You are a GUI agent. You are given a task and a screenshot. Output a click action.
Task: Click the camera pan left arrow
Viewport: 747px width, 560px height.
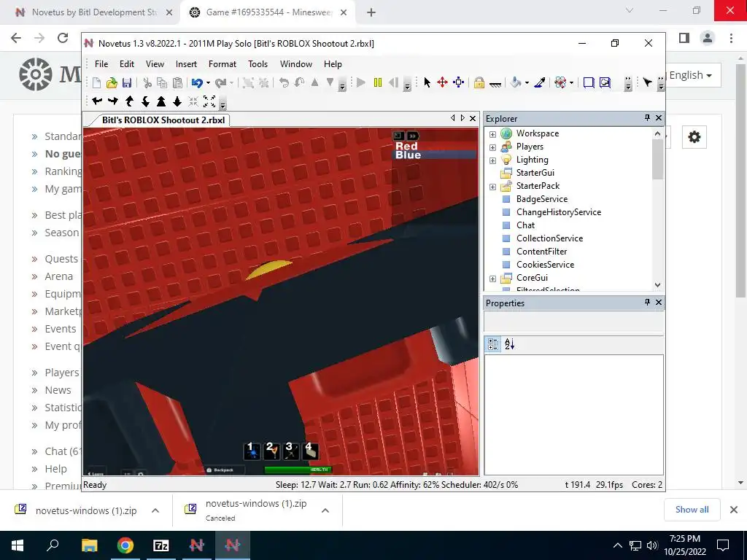click(97, 101)
